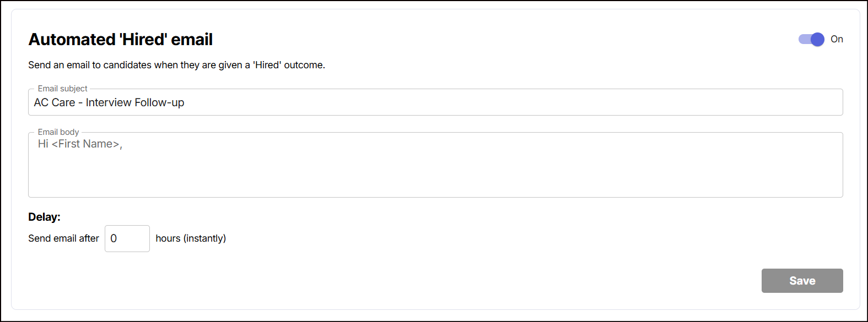The width and height of the screenshot is (868, 322).
Task: Click the 'Hi <First Name>,' greeting line
Action: click(x=80, y=144)
